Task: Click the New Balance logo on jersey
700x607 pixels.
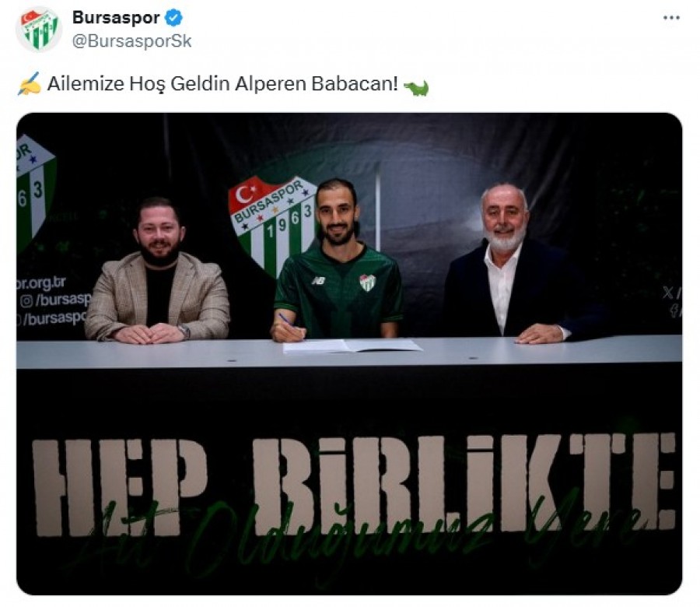Action: [318, 280]
